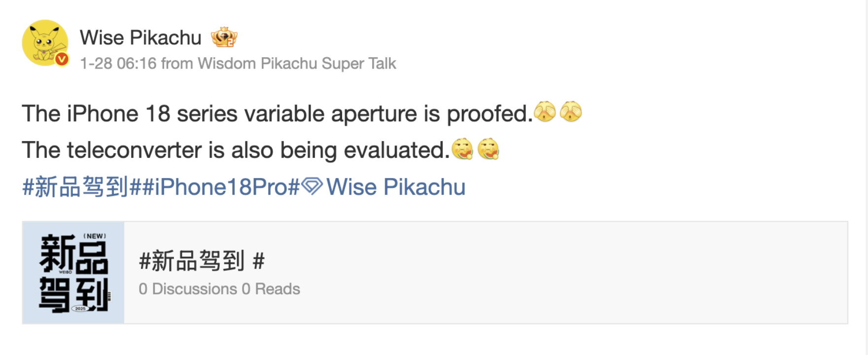The width and height of the screenshot is (868, 355).
Task: Click the diamond super topic icon
Action: 312,187
